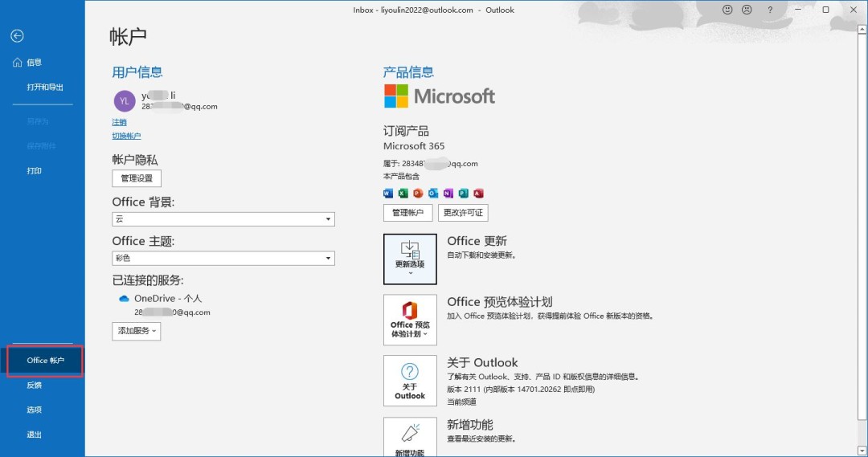This screenshot has height=457, width=868.
Task: Click the Publisher product icon
Action: point(464,193)
